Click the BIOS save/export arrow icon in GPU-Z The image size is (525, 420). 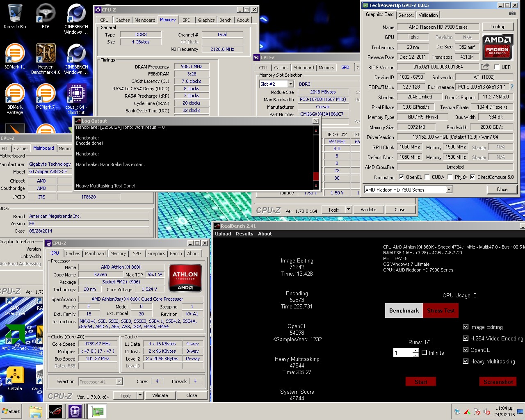[x=485, y=66]
